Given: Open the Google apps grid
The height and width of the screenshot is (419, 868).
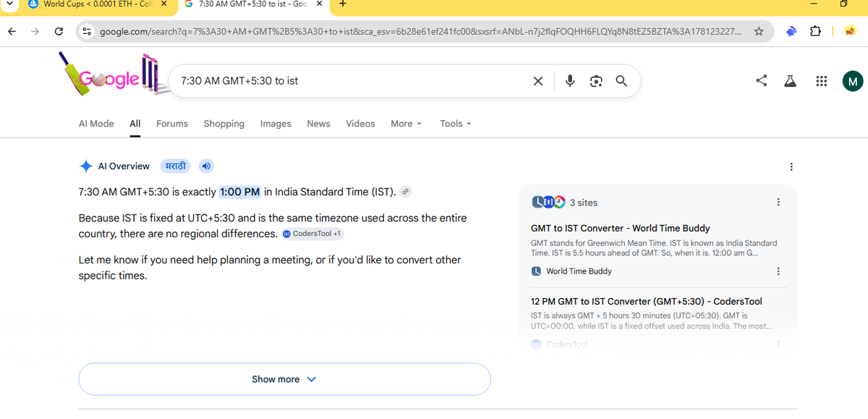Looking at the screenshot, I should (821, 81).
